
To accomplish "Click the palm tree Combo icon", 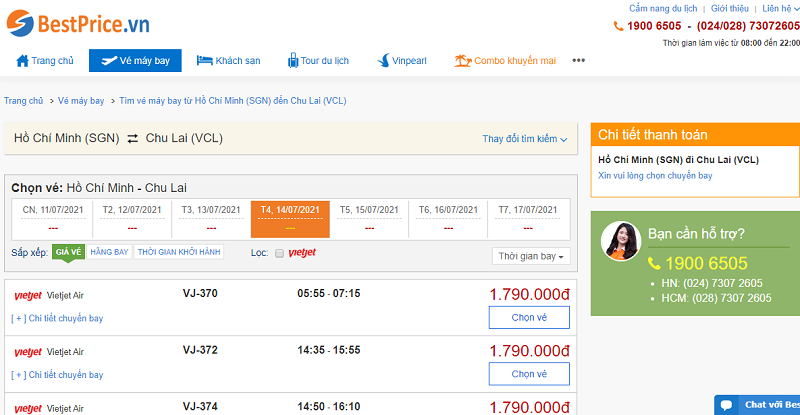I will [x=462, y=61].
